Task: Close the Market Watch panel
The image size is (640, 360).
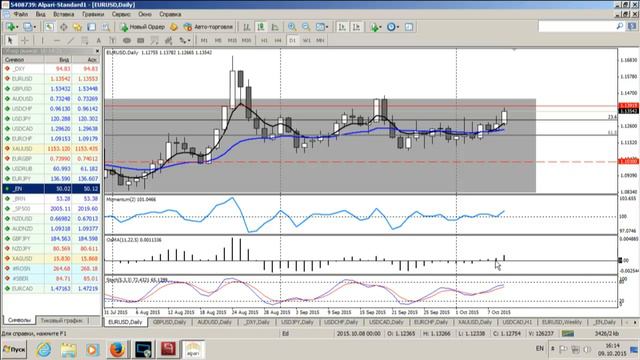Action: (97, 51)
